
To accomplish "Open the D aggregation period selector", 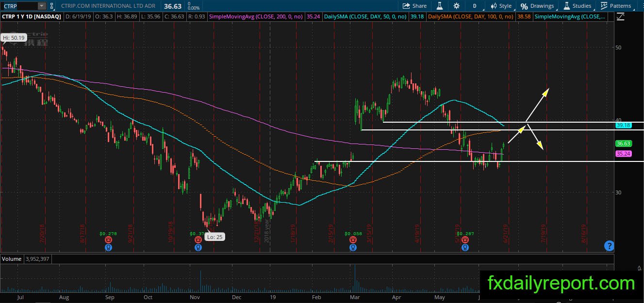I will click(x=475, y=6).
